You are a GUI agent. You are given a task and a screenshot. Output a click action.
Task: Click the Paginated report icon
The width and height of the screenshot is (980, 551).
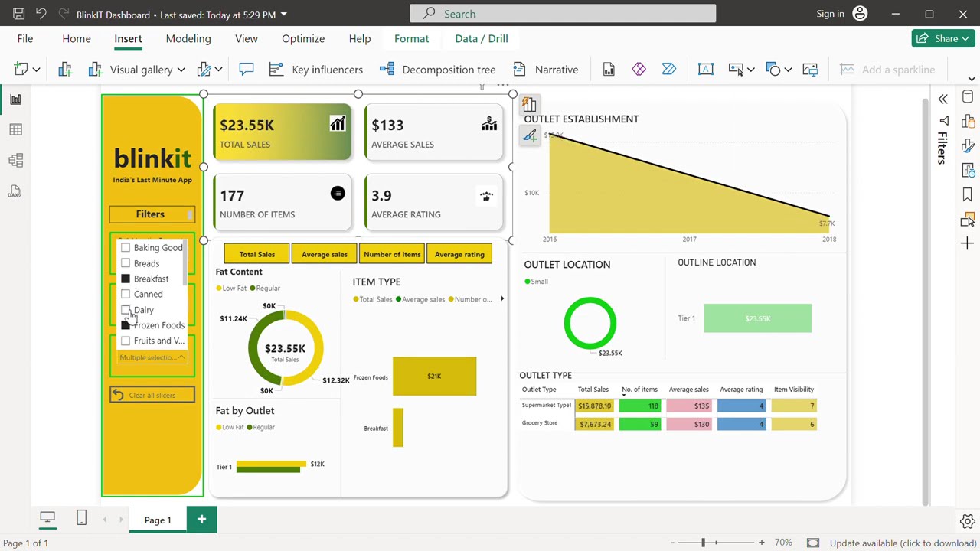pos(609,70)
